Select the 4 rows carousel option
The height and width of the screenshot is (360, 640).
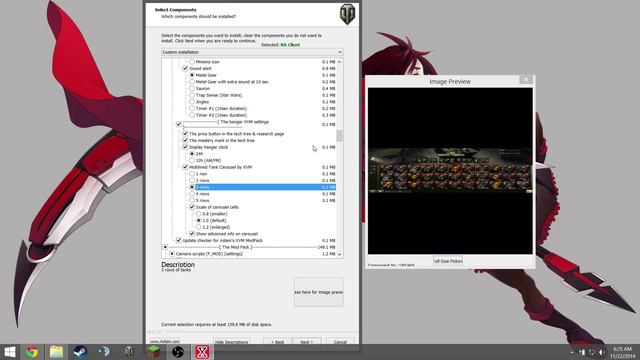click(192, 194)
